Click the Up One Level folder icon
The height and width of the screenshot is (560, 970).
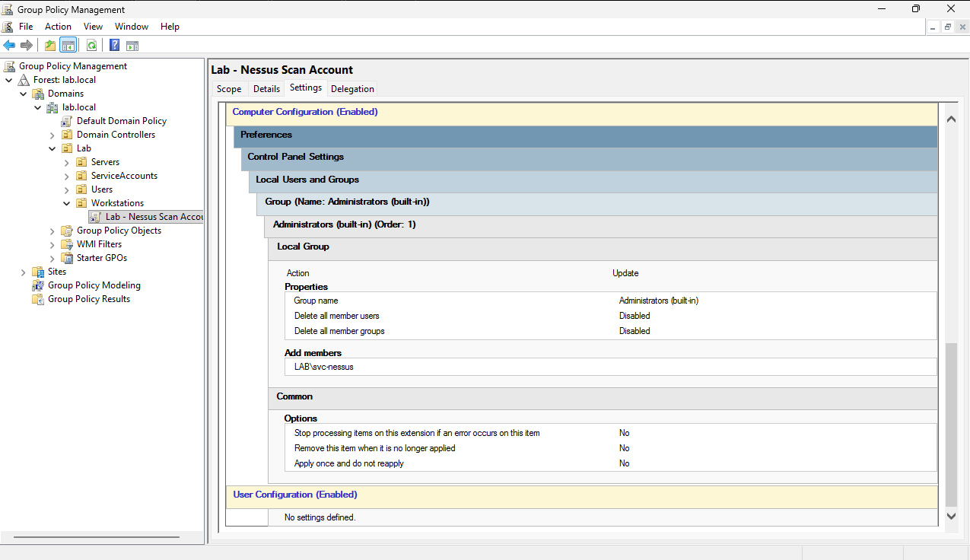pyautogui.click(x=50, y=45)
